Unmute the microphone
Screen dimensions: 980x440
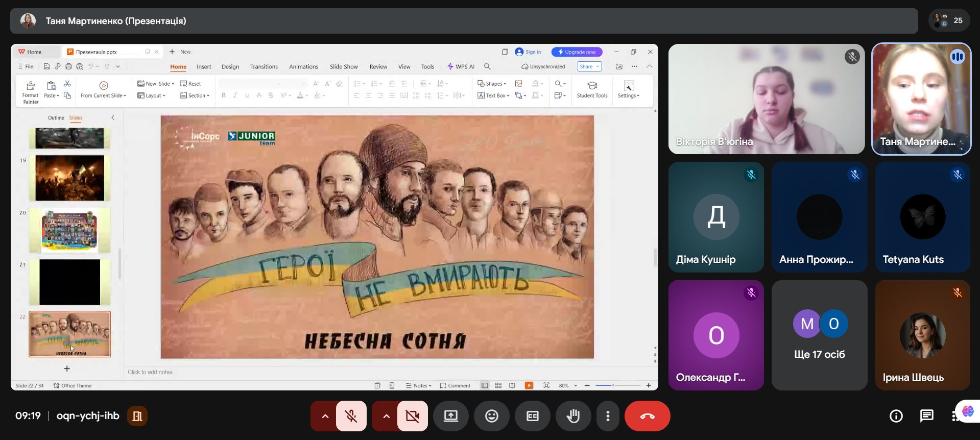(351, 416)
